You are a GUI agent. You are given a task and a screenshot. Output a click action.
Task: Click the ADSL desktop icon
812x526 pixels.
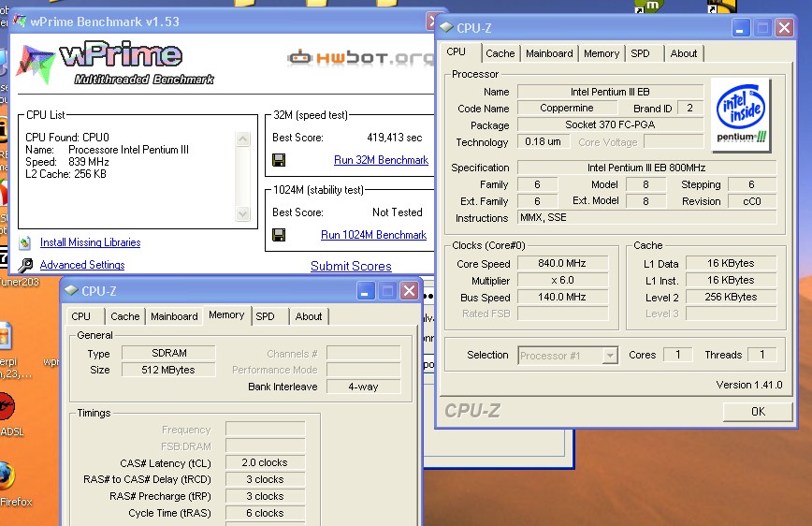coord(7,406)
